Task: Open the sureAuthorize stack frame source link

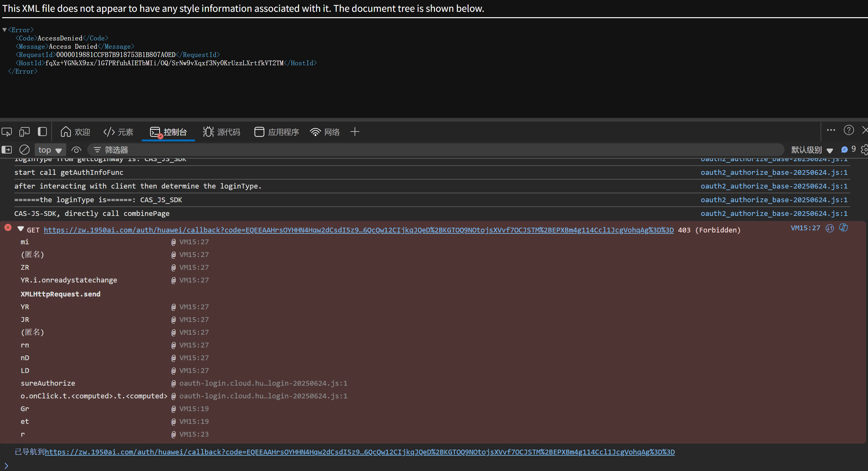Action: (263, 383)
